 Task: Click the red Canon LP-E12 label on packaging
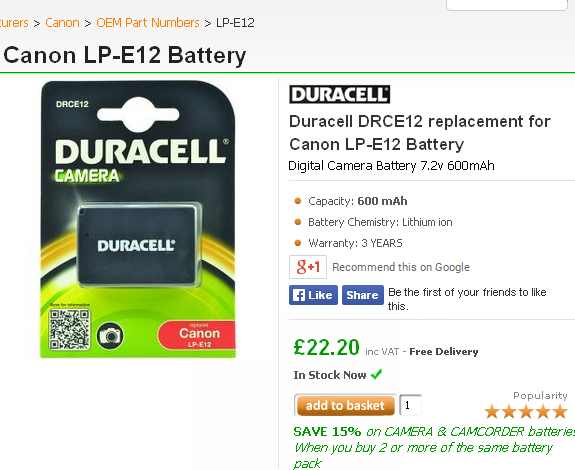pyautogui.click(x=197, y=335)
